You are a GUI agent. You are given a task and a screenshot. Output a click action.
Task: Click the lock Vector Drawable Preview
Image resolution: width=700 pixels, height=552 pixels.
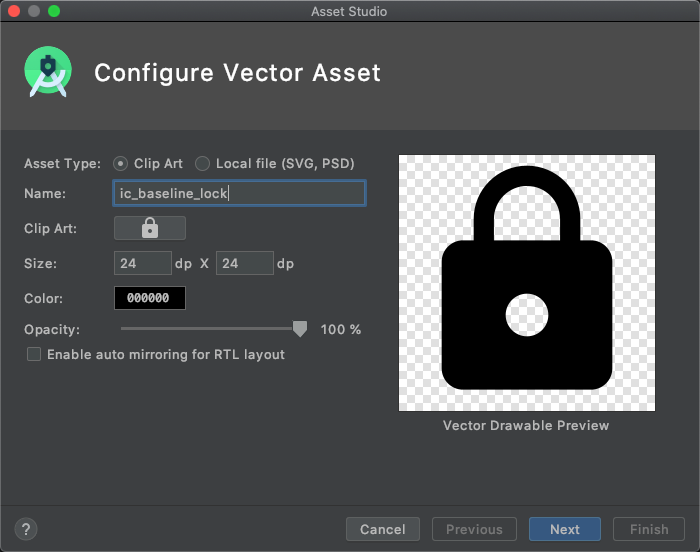526,283
